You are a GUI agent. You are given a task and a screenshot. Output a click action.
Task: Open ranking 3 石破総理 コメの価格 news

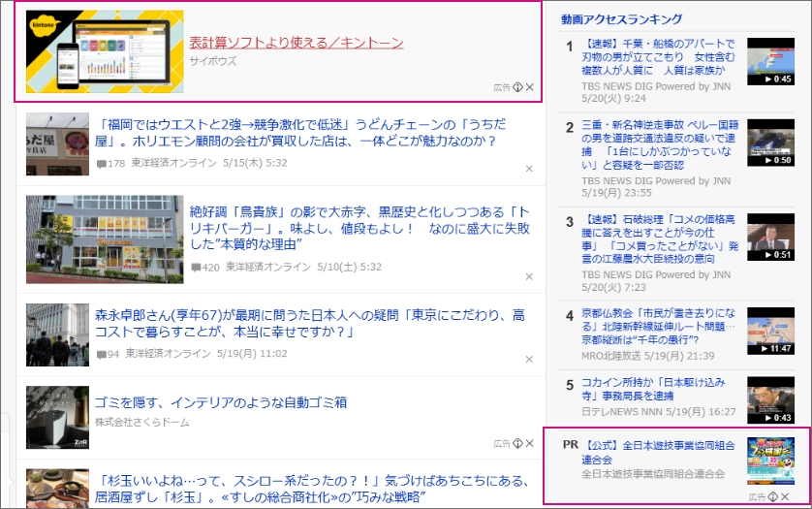point(660,239)
